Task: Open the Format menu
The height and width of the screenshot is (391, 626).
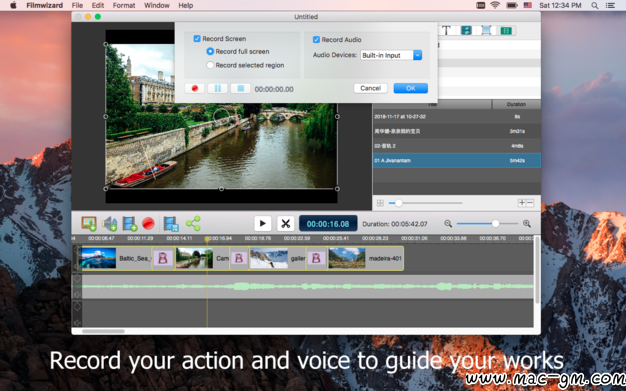Action: tap(124, 5)
